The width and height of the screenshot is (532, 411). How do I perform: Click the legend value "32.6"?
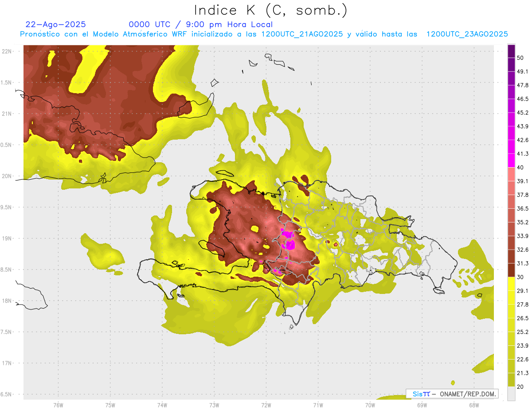[522, 250]
